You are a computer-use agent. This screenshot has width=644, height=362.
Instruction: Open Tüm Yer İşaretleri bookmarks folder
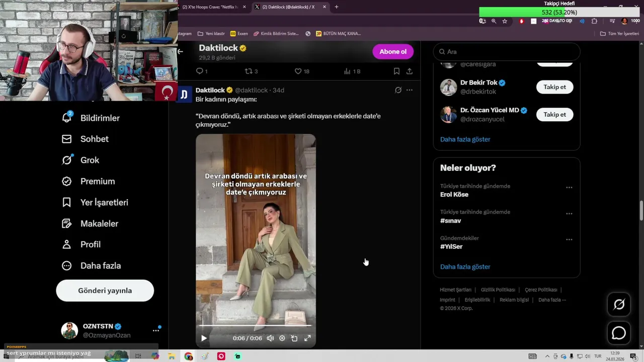click(619, 34)
